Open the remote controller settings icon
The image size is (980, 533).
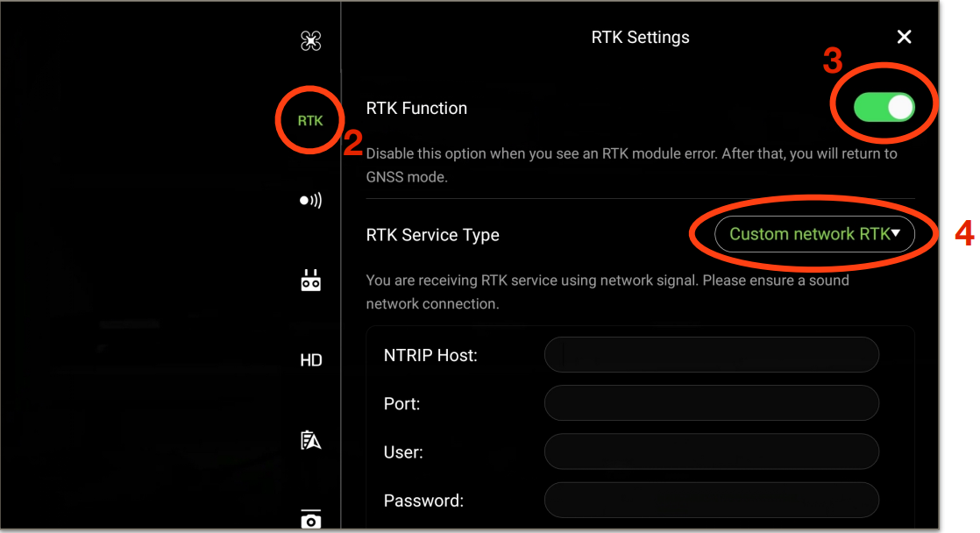coord(310,281)
